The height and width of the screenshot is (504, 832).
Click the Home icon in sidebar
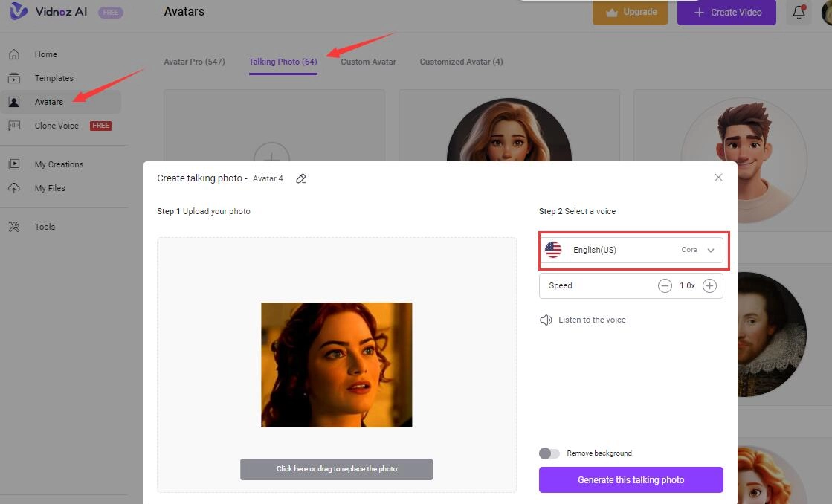point(14,54)
